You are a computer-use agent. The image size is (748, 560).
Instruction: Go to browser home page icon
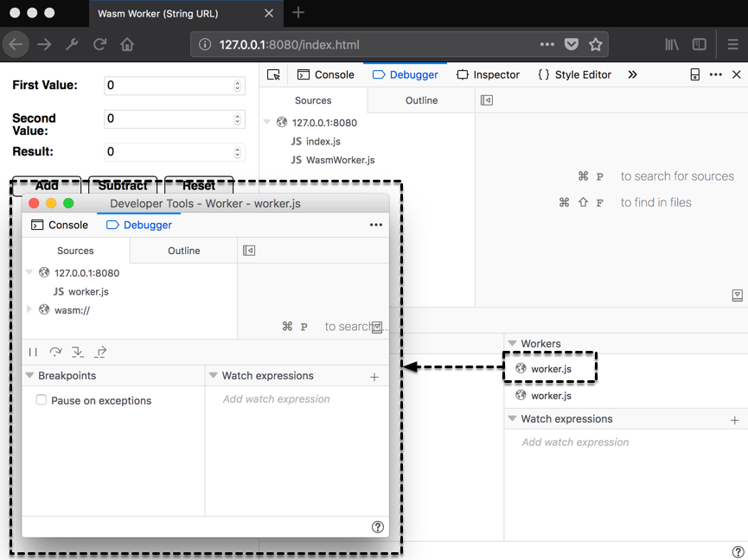(127, 45)
